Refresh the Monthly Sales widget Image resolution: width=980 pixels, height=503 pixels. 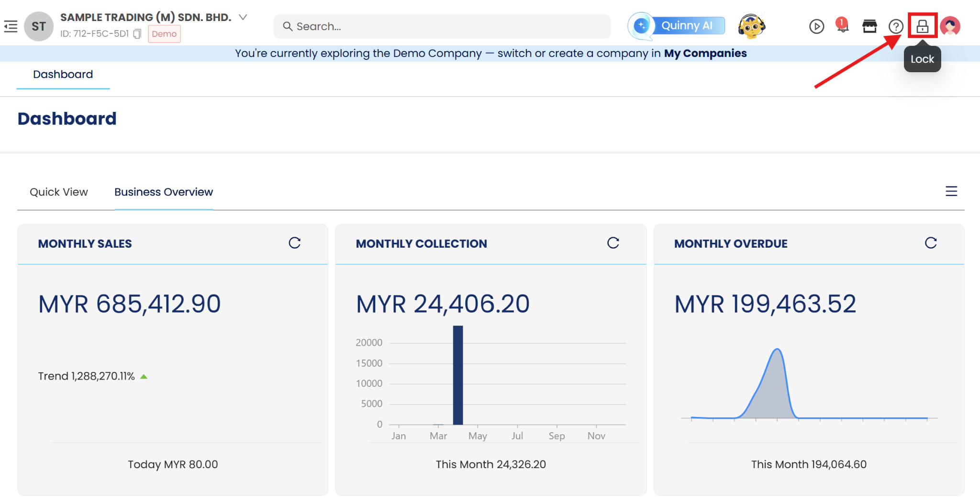click(x=295, y=243)
